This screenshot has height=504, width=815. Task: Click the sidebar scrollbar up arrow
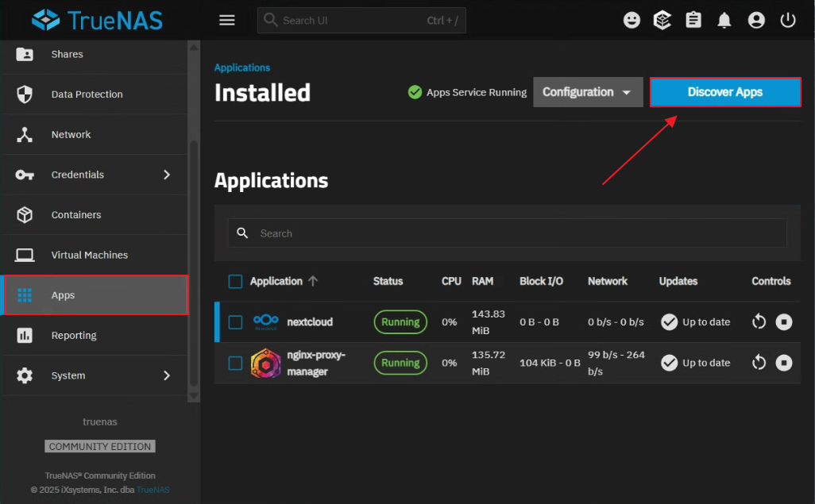click(x=193, y=47)
